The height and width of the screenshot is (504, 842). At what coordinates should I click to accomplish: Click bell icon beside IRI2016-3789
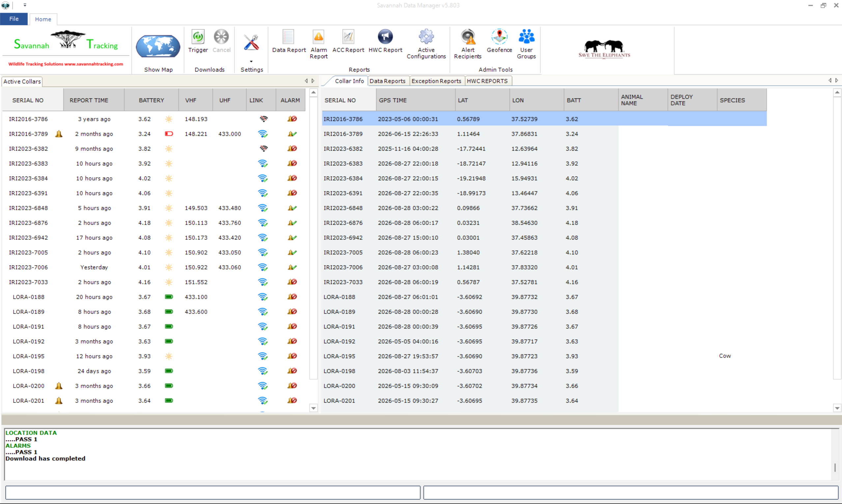[x=59, y=134]
